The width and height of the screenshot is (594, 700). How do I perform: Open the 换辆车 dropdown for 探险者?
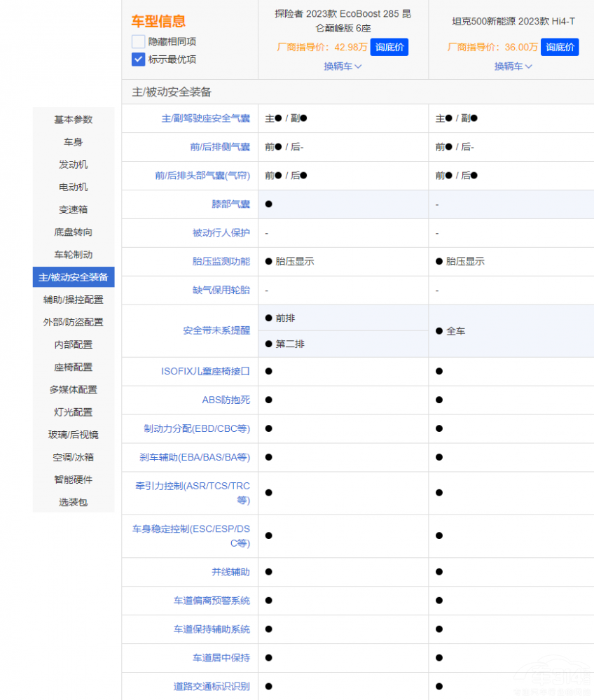[343, 66]
